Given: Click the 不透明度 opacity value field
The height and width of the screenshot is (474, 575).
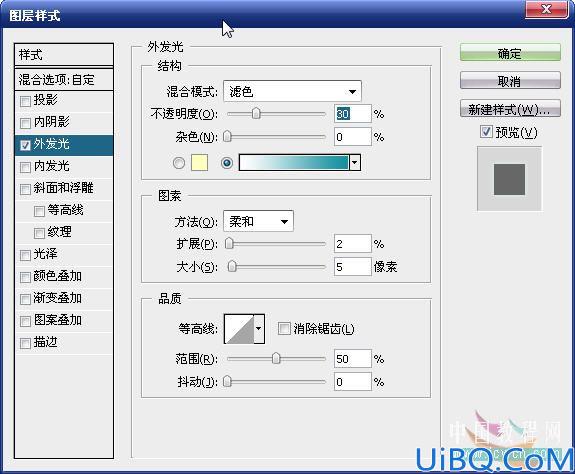Looking at the screenshot, I should pyautogui.click(x=352, y=114).
